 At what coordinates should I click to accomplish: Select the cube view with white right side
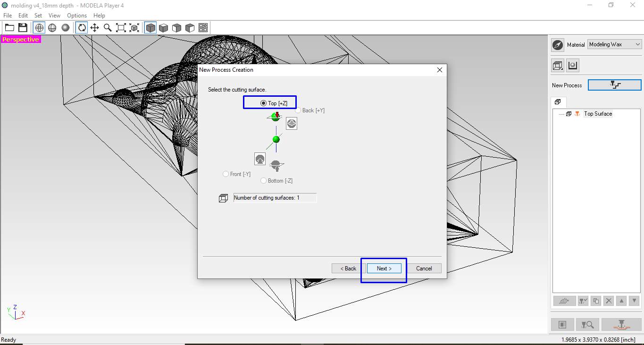point(190,28)
